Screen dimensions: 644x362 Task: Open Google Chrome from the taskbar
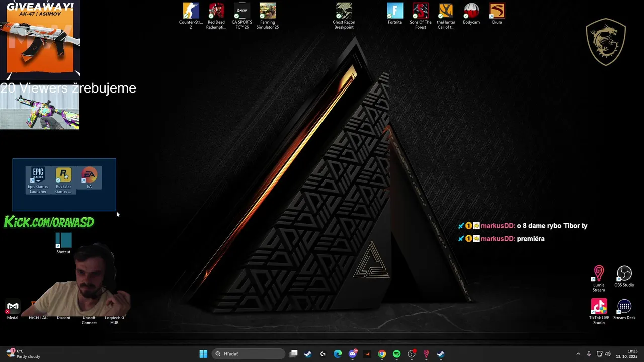tap(382, 354)
